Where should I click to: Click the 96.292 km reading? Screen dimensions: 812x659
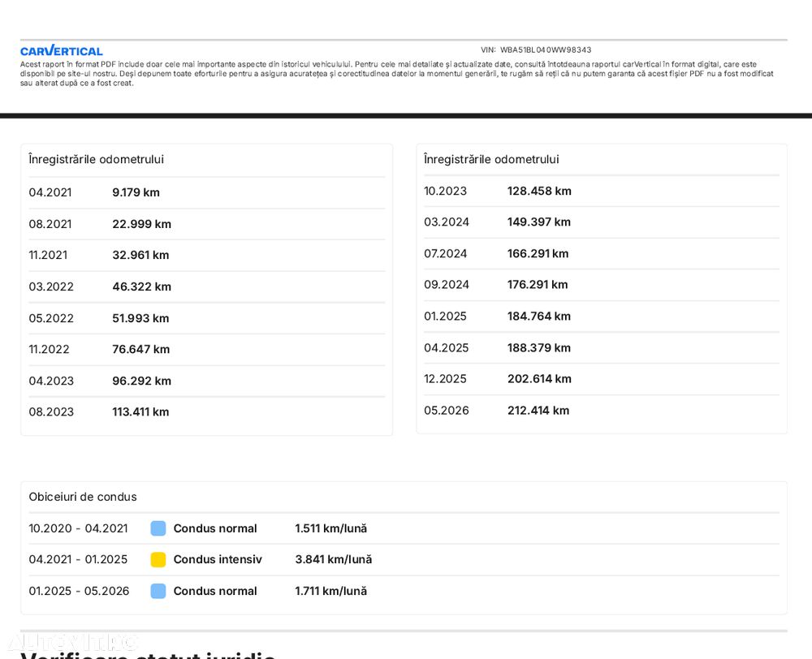141,381
